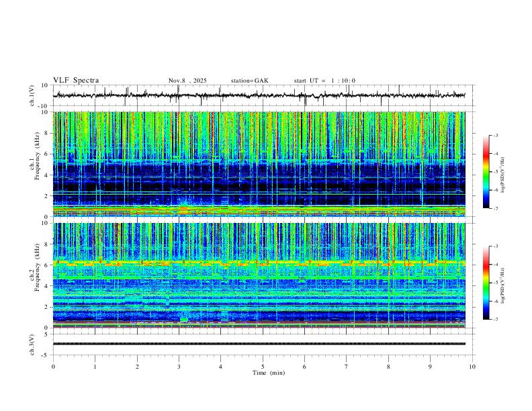
Task: Select the ch.2 color bar "log(PSD)(V²/Hz)" label
Action: 502,286
